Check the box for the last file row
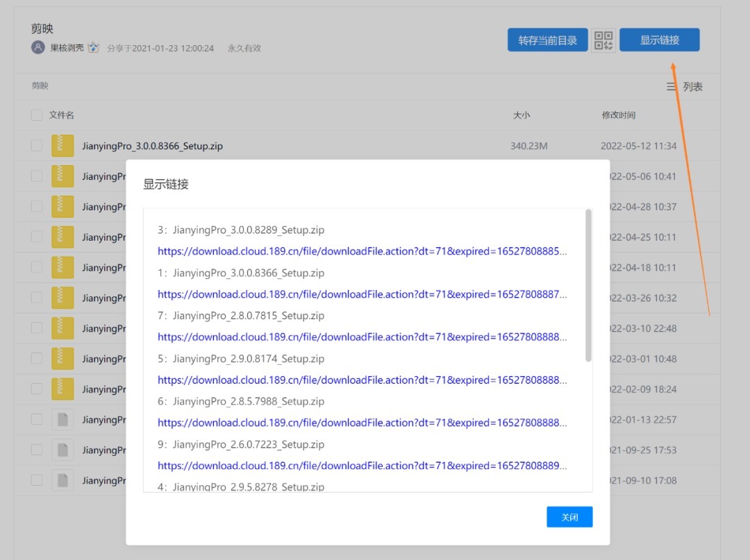 (37, 480)
